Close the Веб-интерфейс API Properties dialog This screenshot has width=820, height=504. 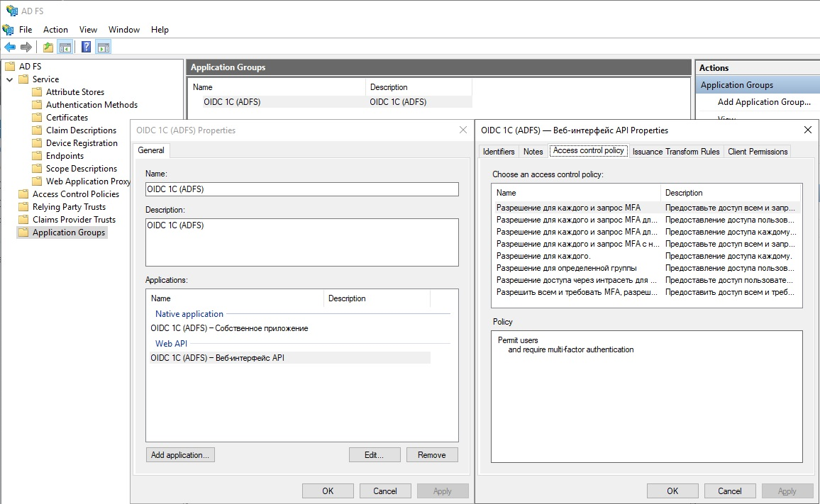[807, 130]
